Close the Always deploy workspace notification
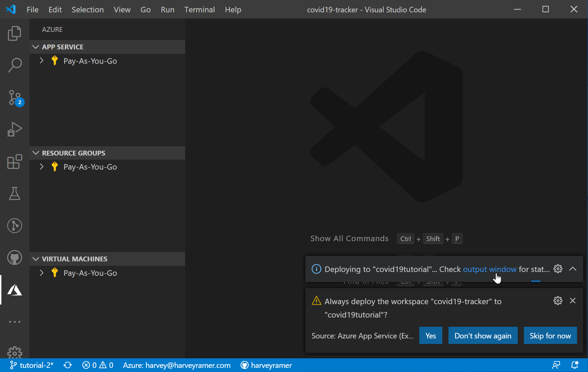This screenshot has width=588, height=372. click(x=573, y=301)
